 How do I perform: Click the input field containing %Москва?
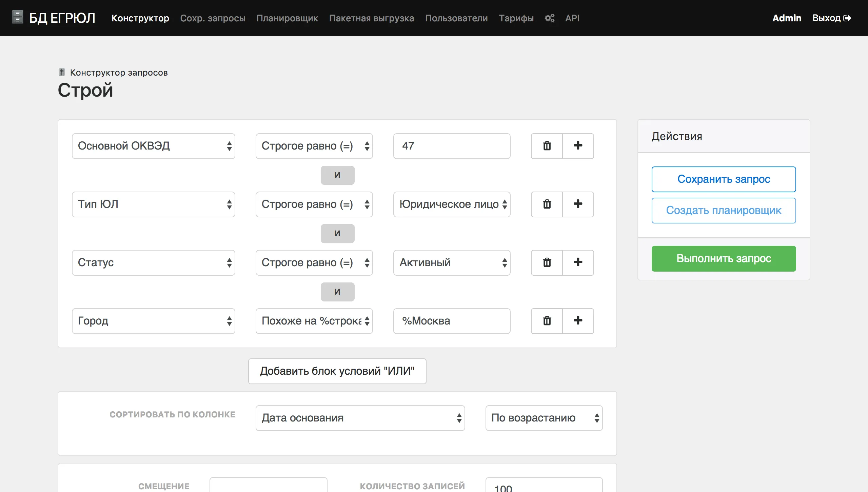[452, 321]
